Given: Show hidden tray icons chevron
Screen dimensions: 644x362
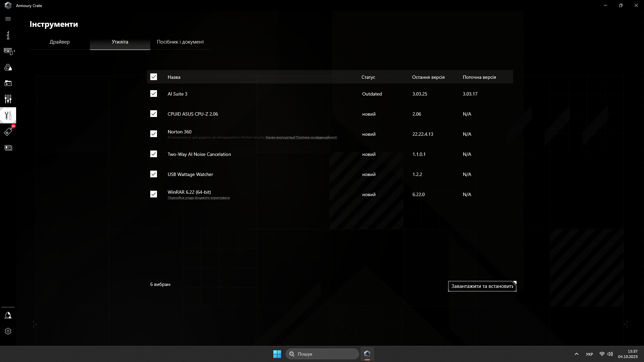Looking at the screenshot, I should (x=576, y=354).
